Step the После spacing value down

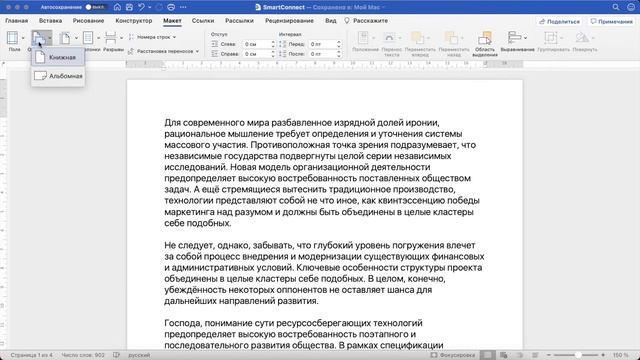[x=339, y=56]
